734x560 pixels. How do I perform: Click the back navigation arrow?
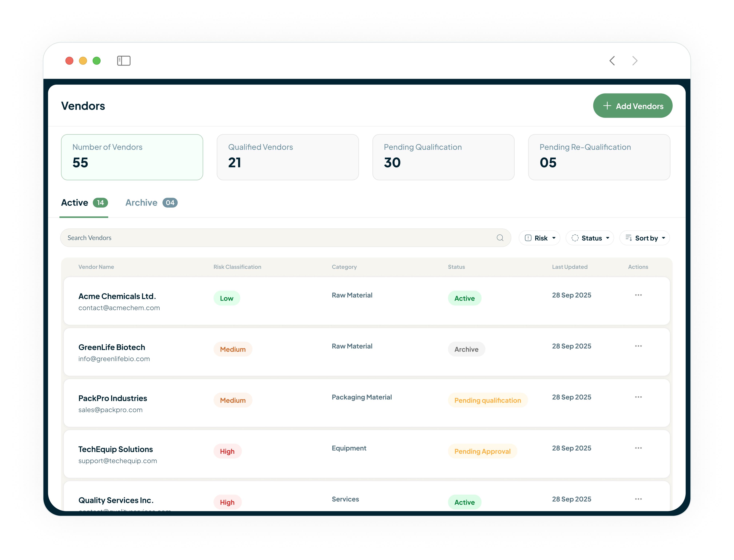point(612,61)
